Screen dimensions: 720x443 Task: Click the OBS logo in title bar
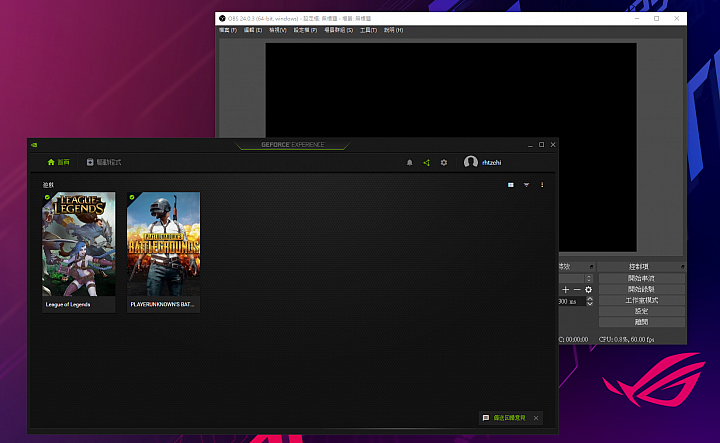[222, 18]
